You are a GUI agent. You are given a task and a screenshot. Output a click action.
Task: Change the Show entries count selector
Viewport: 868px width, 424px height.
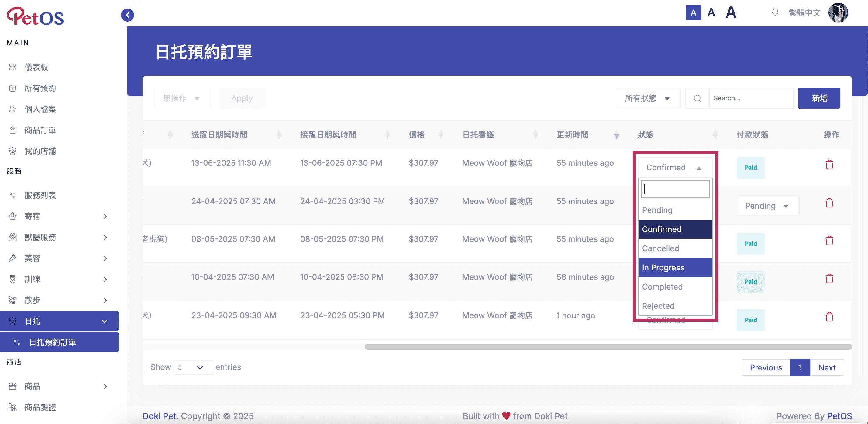[x=193, y=367]
